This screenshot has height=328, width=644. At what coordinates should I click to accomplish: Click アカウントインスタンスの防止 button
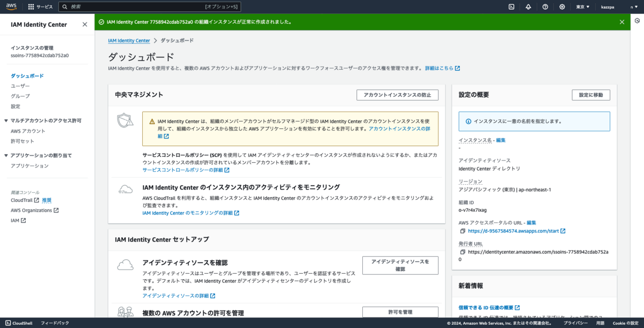(397, 95)
